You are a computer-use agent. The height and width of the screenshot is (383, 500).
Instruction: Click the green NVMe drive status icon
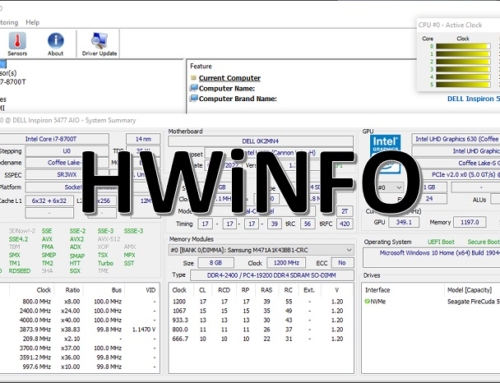367,301
